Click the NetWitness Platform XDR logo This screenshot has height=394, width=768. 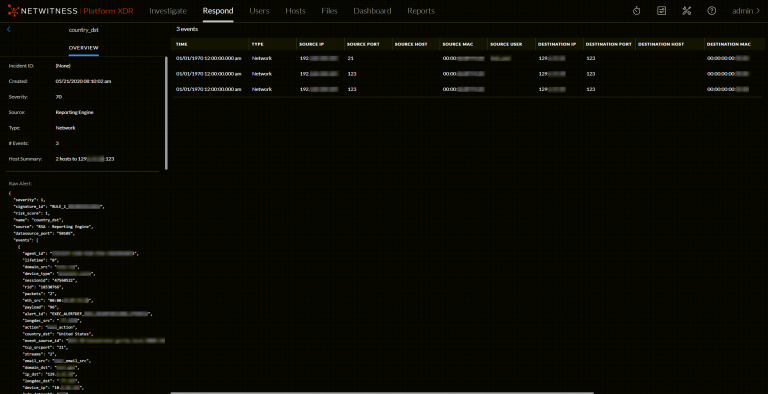point(70,11)
